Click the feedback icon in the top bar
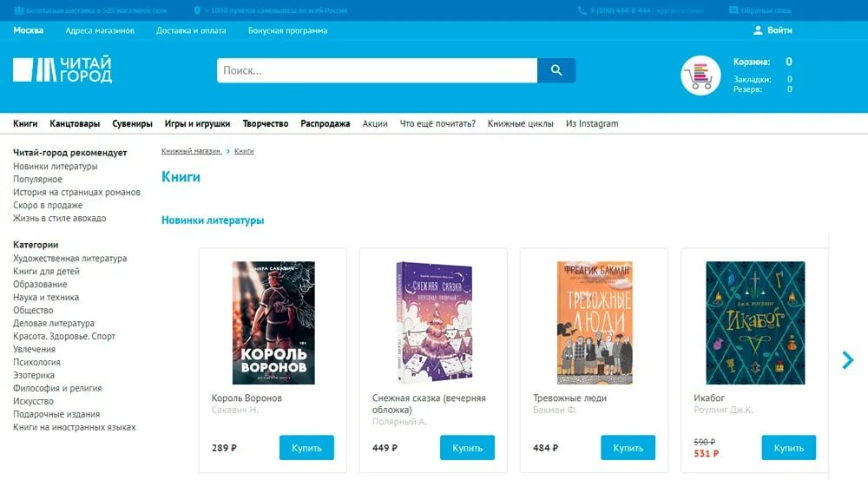 [733, 10]
